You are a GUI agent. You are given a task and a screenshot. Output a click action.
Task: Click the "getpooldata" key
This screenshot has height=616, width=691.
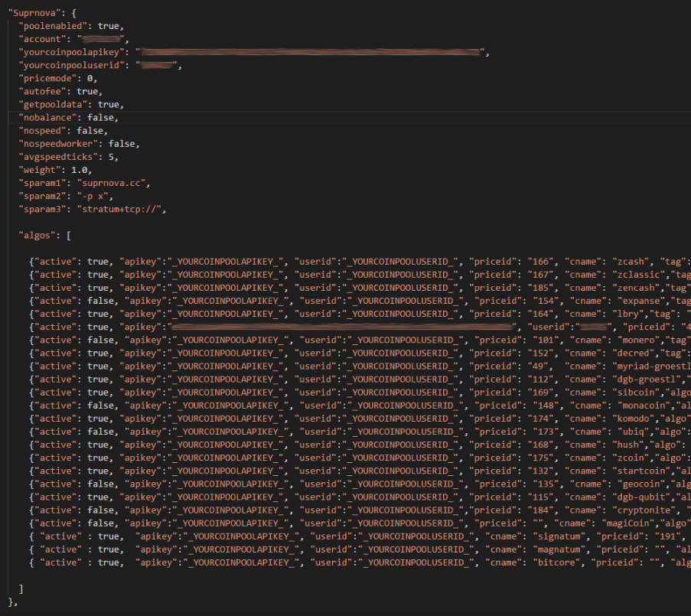53,104
